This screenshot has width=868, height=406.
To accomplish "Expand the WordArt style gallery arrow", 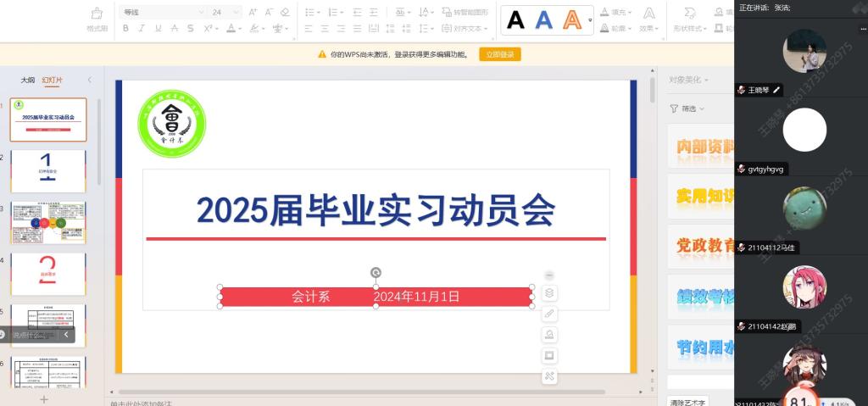I will pyautogui.click(x=590, y=19).
